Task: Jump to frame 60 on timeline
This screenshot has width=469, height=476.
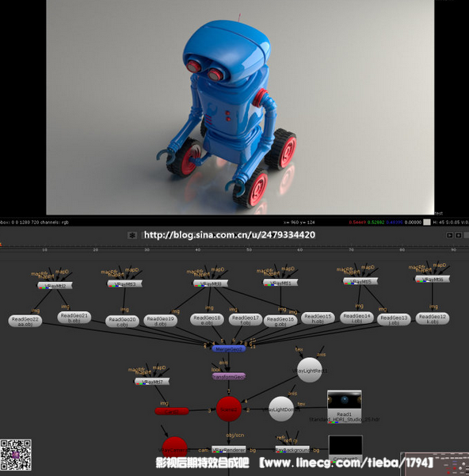Action: (x=300, y=249)
